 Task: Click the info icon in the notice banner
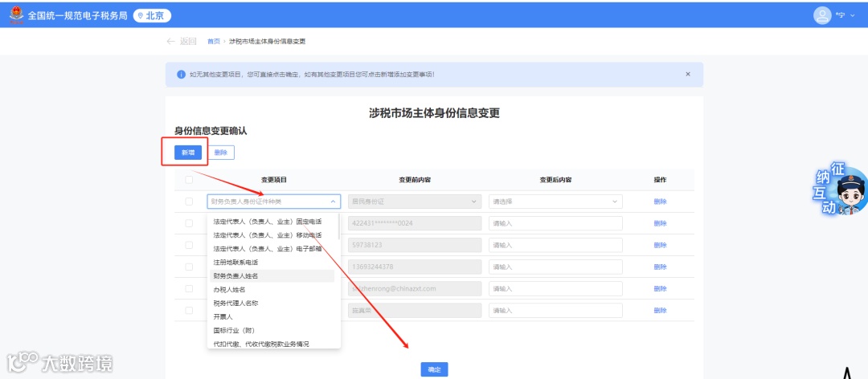[181, 74]
